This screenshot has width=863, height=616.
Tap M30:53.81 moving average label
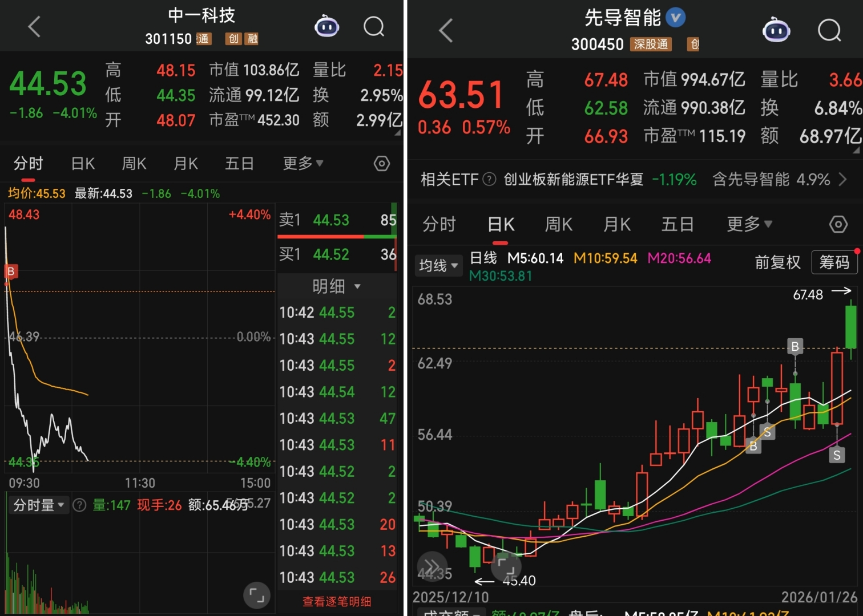coord(501,276)
